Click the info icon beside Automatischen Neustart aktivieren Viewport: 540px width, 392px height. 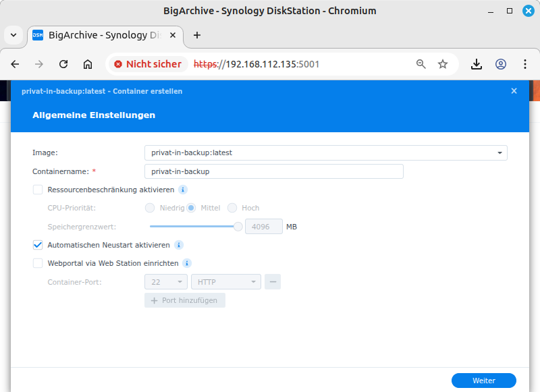pos(178,245)
